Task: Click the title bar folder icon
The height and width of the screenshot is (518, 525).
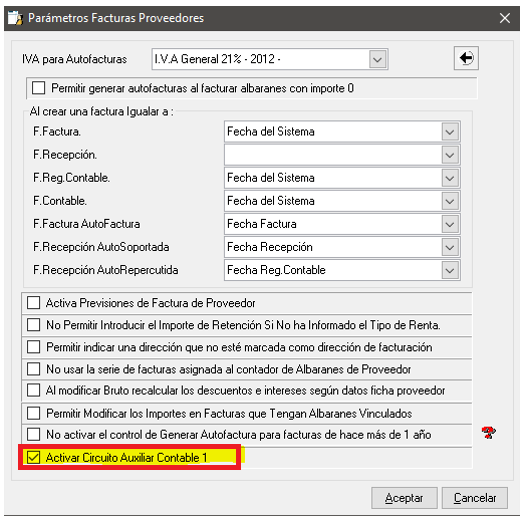Action: (15, 18)
